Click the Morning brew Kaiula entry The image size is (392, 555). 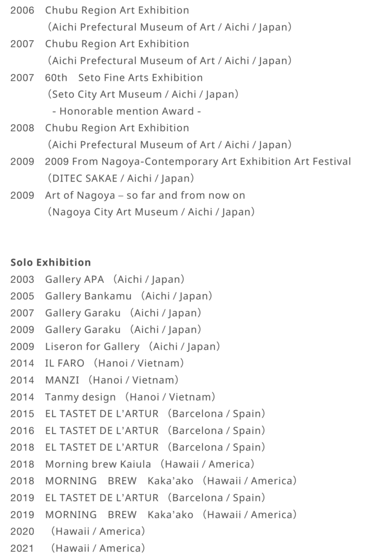tap(133, 464)
